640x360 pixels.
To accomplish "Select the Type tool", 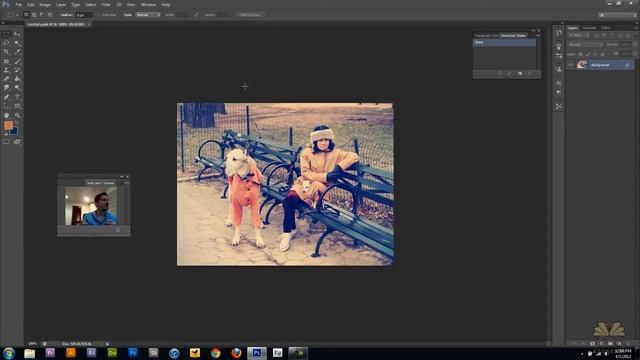I will [17, 97].
